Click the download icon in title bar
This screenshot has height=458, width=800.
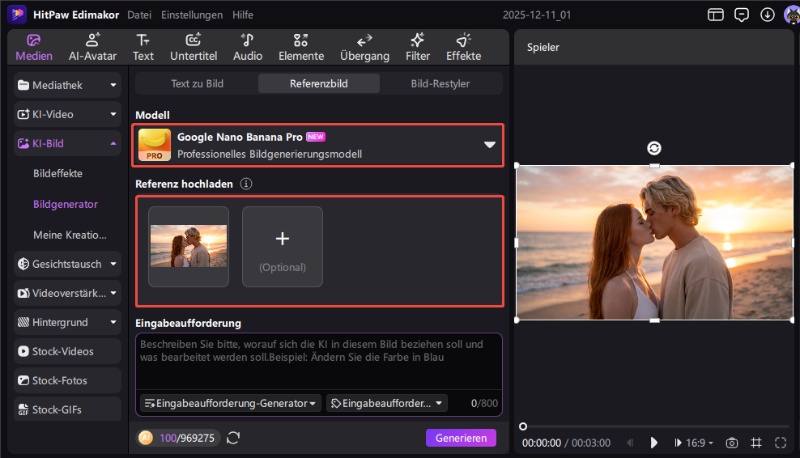[x=767, y=15]
